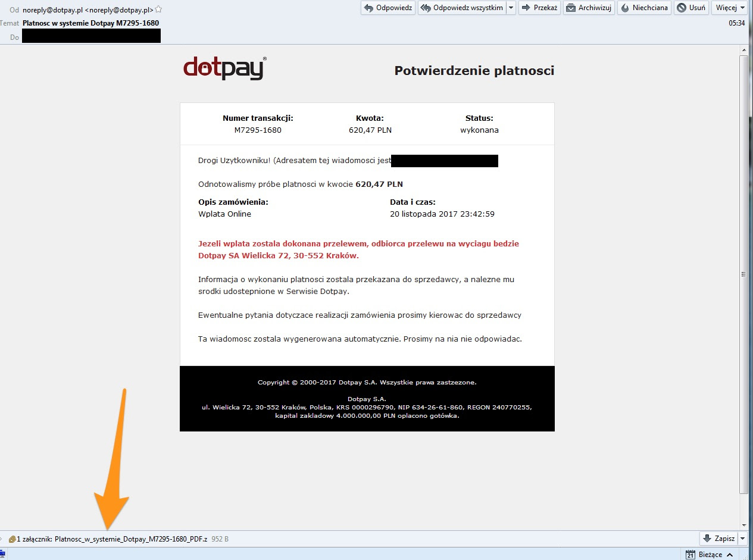This screenshot has width=753, height=560.
Task: Click the copyright line in email footer
Action: coord(367,383)
